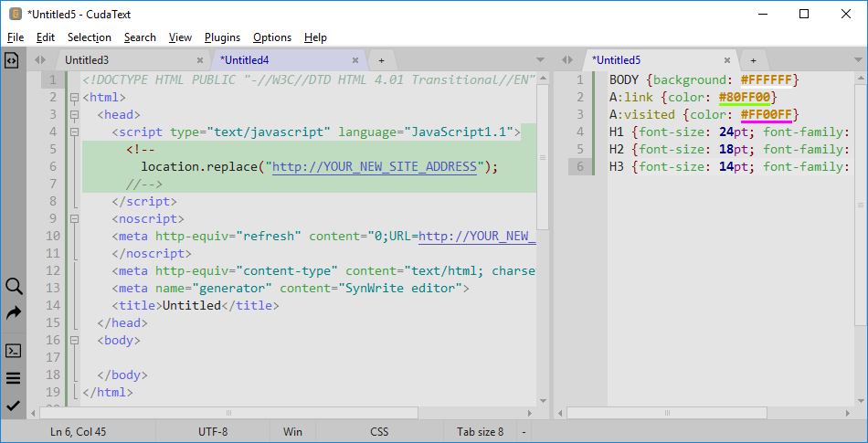Collapse the body fold marker on line 16

coord(74,340)
